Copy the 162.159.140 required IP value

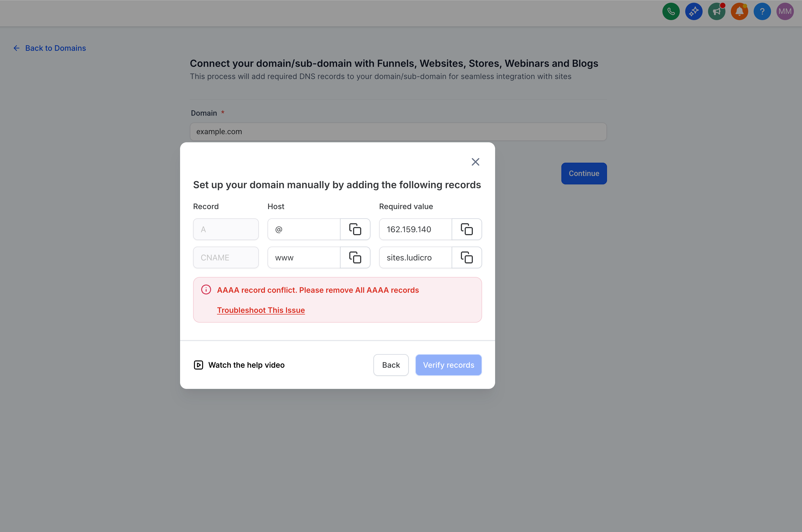467,229
